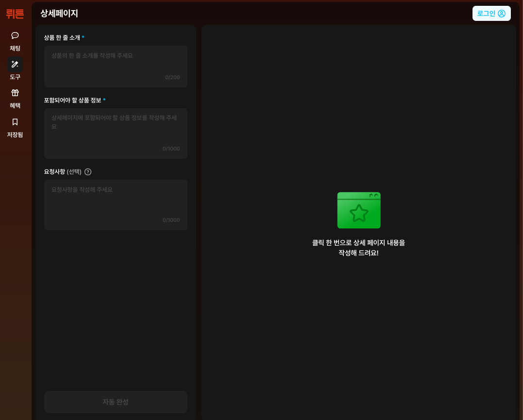
Task: Click the 자동 완성 button
Action: pos(116,402)
